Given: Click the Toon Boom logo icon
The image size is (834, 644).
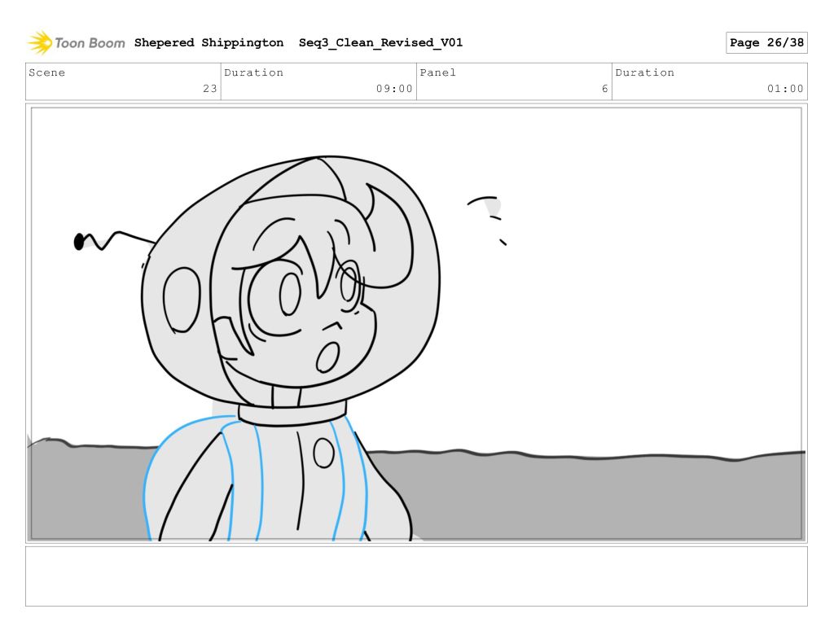Looking at the screenshot, I should click(x=40, y=42).
